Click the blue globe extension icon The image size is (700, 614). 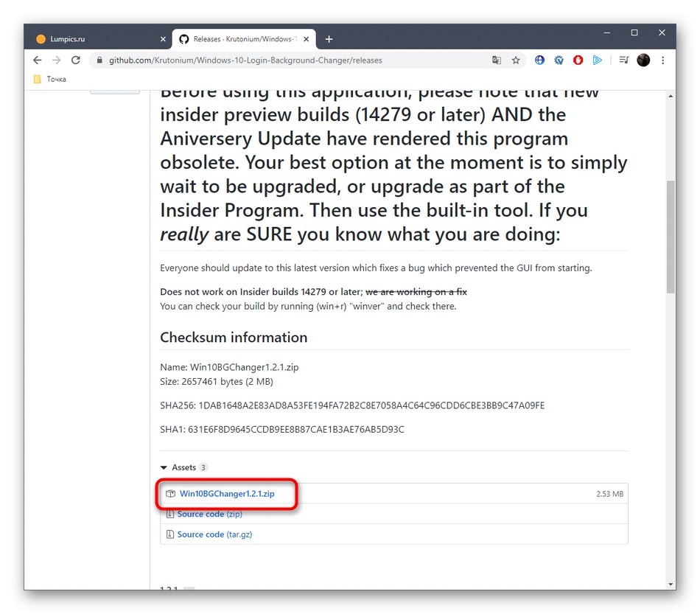pyautogui.click(x=540, y=60)
